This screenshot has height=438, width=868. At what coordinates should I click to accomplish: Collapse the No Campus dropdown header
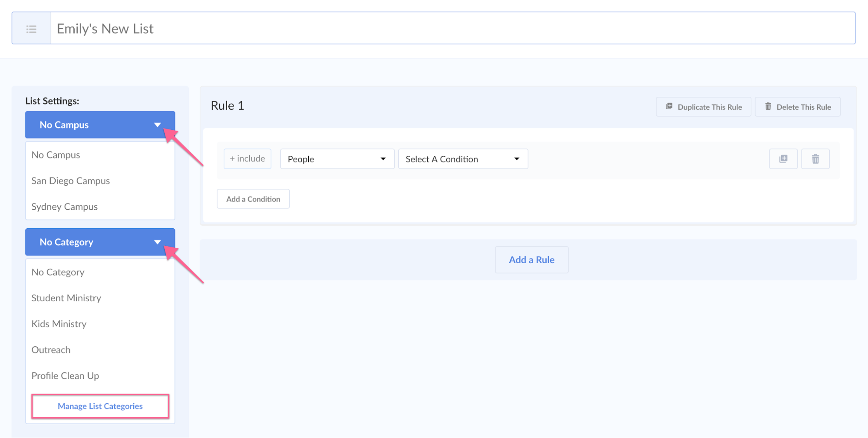coord(100,125)
